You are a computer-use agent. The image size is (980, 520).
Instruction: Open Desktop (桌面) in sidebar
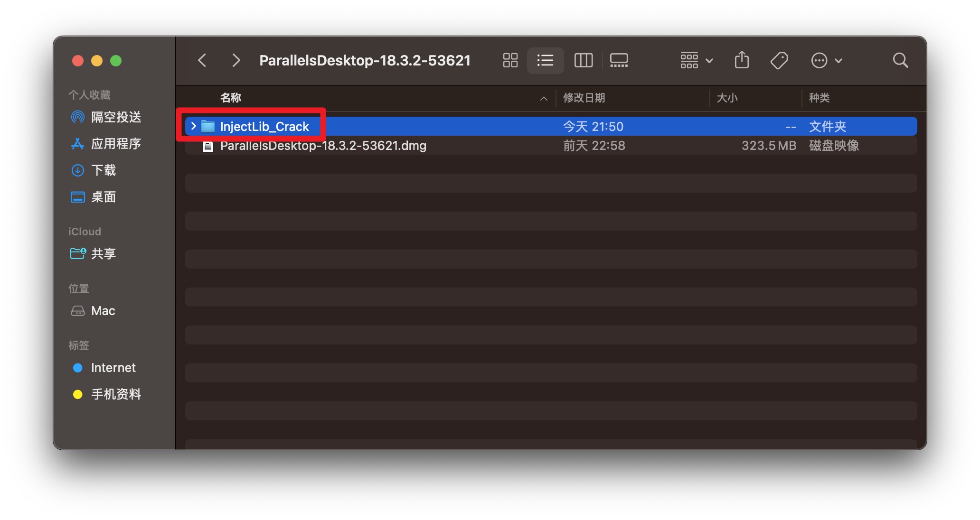point(103,197)
